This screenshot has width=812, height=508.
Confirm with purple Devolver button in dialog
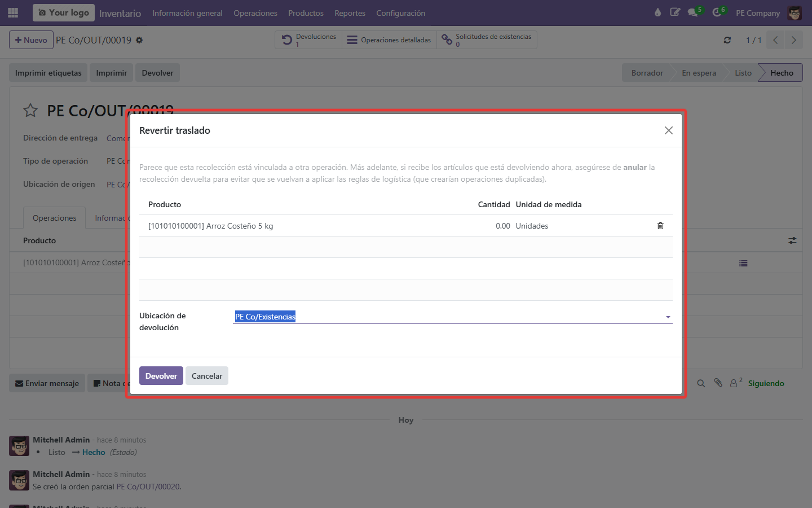(161, 376)
